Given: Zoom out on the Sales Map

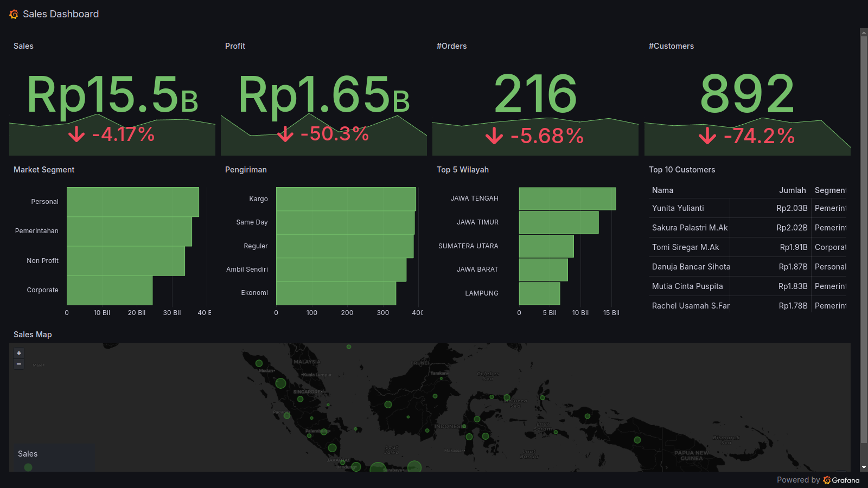Looking at the screenshot, I should (19, 364).
